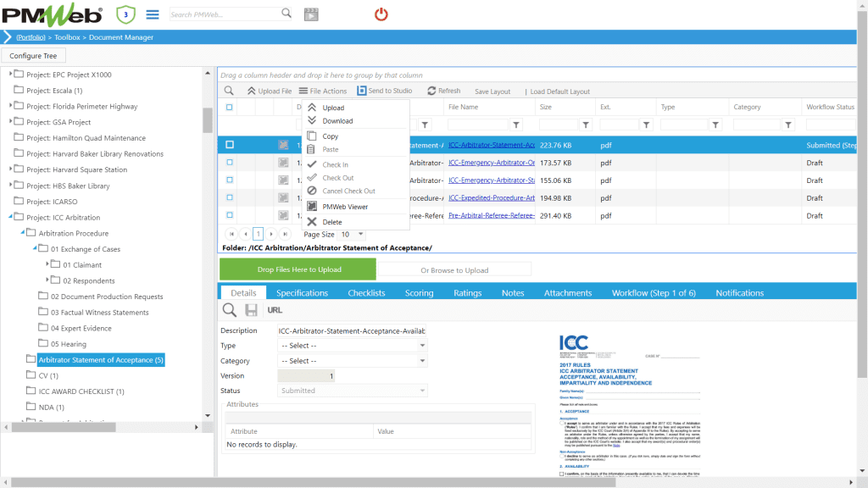Click Load Default Layout button
868x488 pixels.
pyautogui.click(x=559, y=91)
